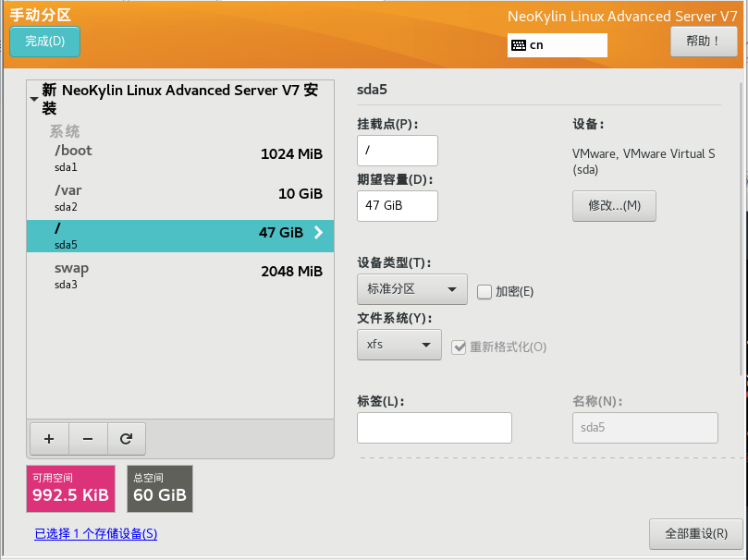The height and width of the screenshot is (560, 748).
Task: Click the right panel vertical scrollbar
Action: (x=741, y=229)
